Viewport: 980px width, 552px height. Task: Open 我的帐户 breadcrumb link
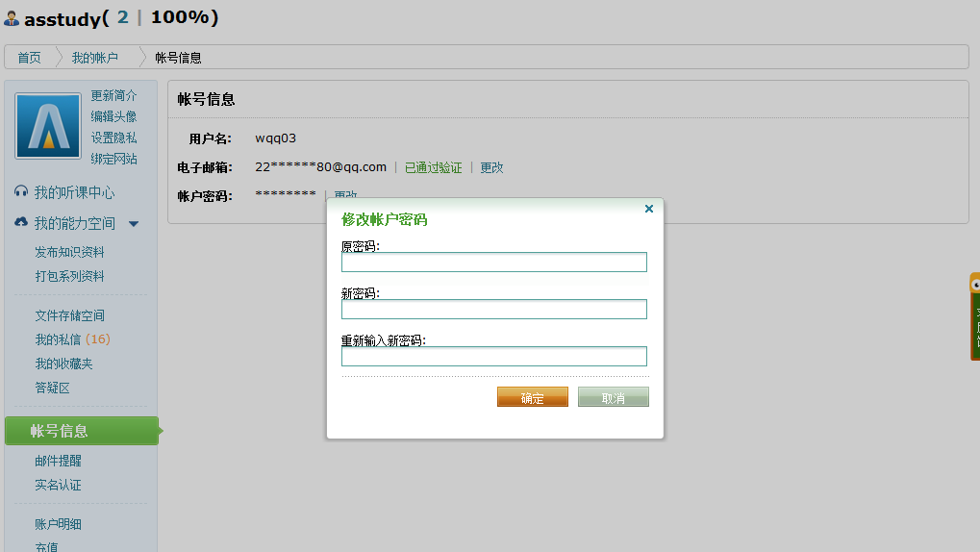tap(95, 58)
